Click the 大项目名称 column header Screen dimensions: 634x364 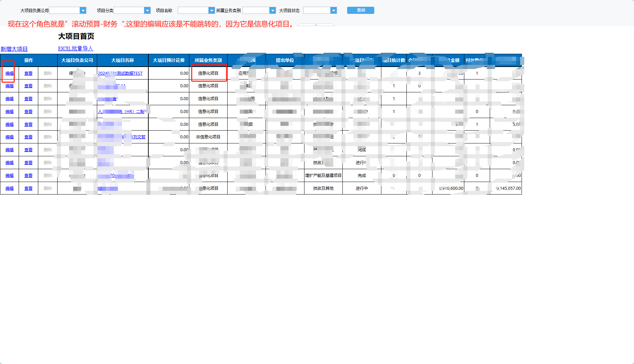pyautogui.click(x=123, y=60)
